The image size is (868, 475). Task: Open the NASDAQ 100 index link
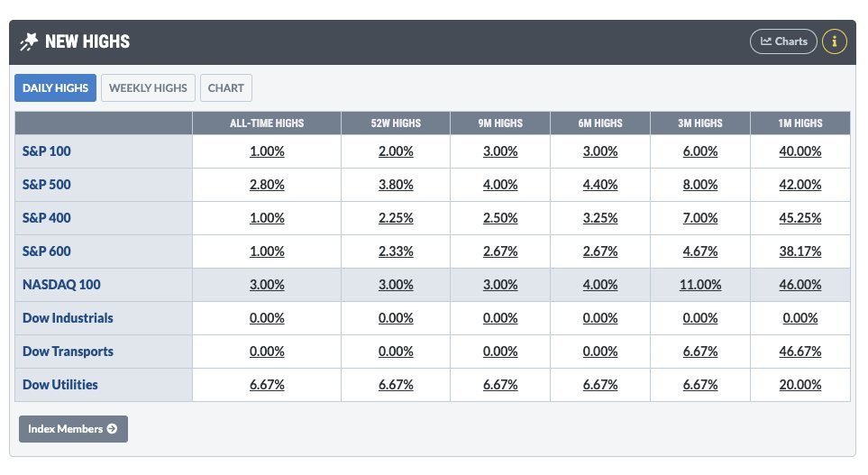61,285
